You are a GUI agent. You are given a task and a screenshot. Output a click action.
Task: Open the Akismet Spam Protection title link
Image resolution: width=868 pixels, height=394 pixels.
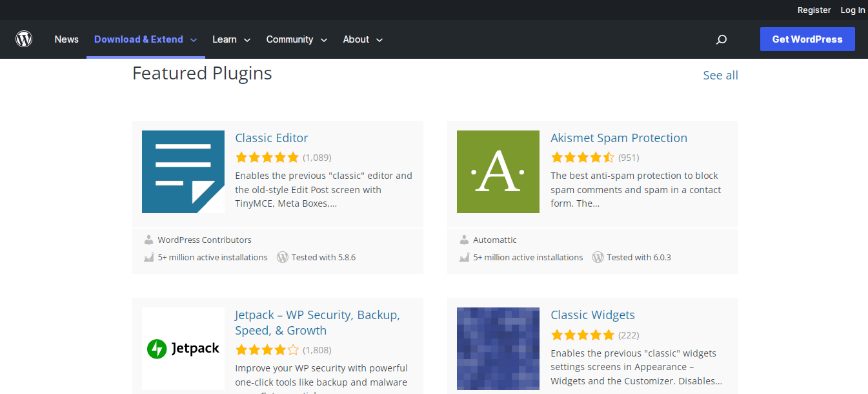coord(618,138)
